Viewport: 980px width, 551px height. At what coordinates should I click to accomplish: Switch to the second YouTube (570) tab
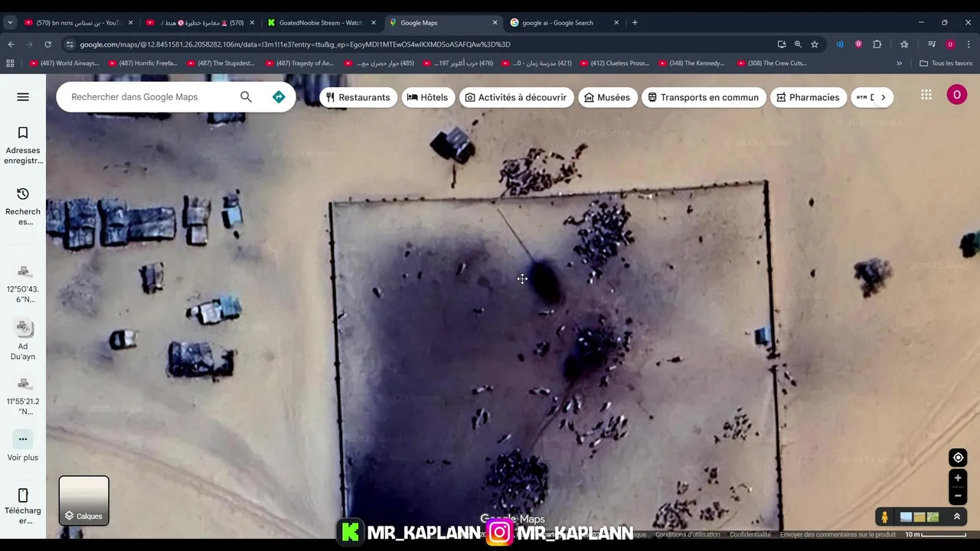pos(201,23)
